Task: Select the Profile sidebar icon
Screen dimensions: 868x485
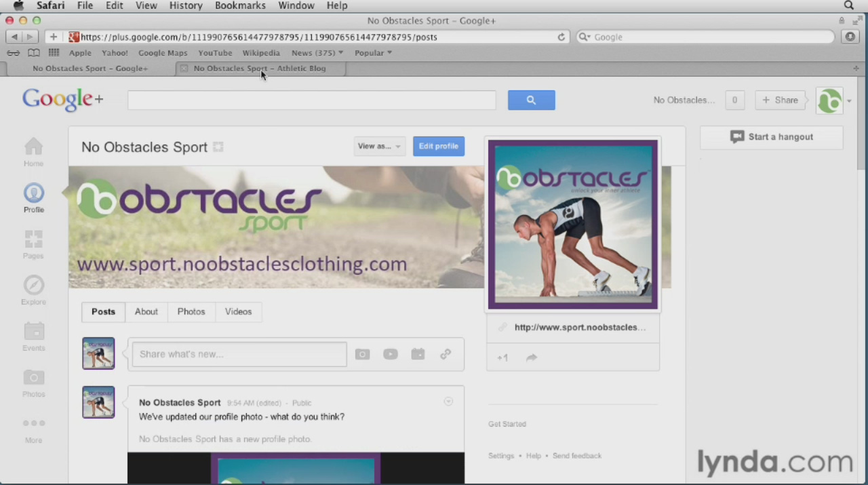Action: coord(33,197)
